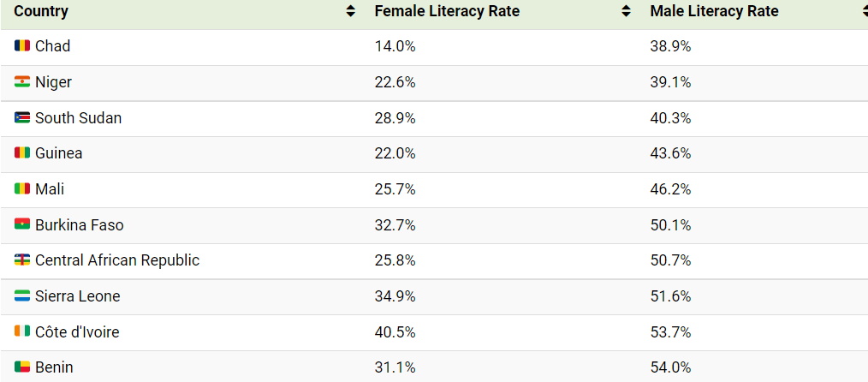Screen dimensions: 868x382
Task: Click the Chad flag icon
Action: tap(22, 46)
